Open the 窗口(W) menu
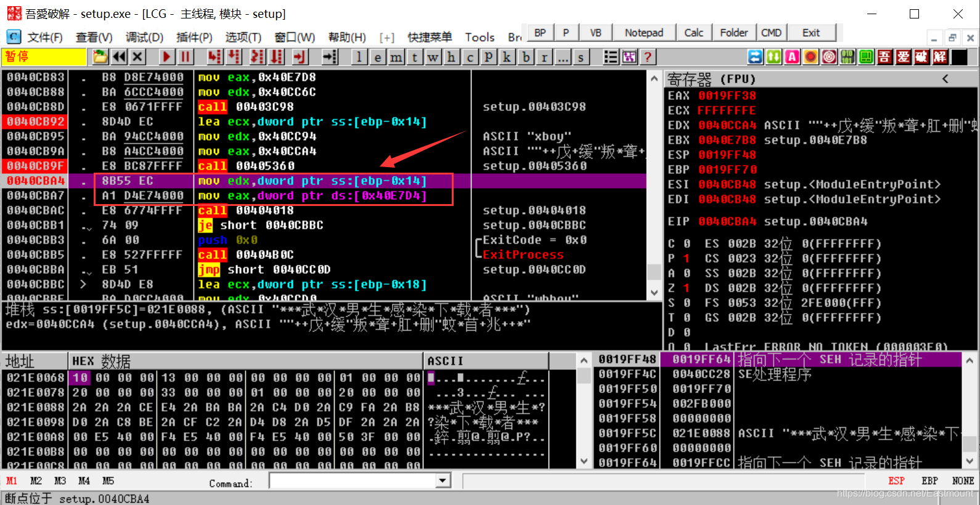 coord(295,38)
